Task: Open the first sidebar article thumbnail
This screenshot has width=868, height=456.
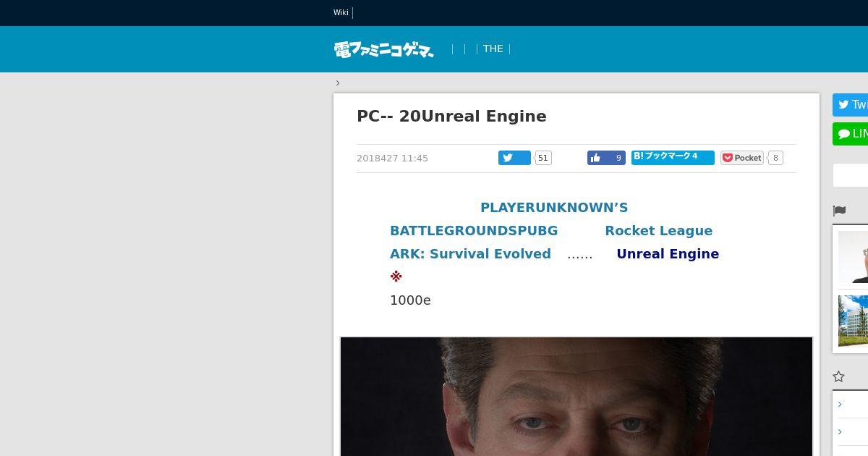Action: tap(853, 257)
